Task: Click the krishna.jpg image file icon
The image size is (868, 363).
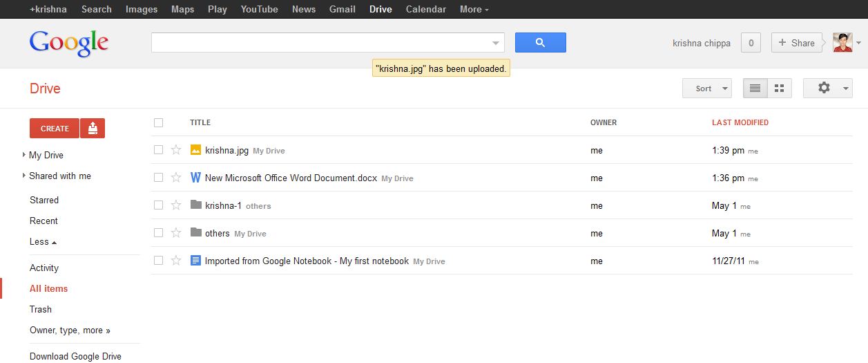Action: tap(195, 150)
